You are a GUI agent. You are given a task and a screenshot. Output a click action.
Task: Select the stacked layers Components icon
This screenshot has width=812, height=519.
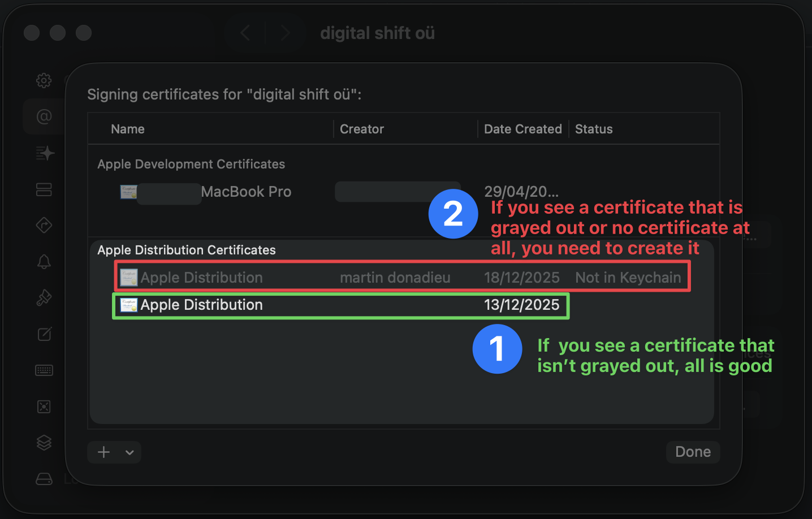tap(44, 443)
